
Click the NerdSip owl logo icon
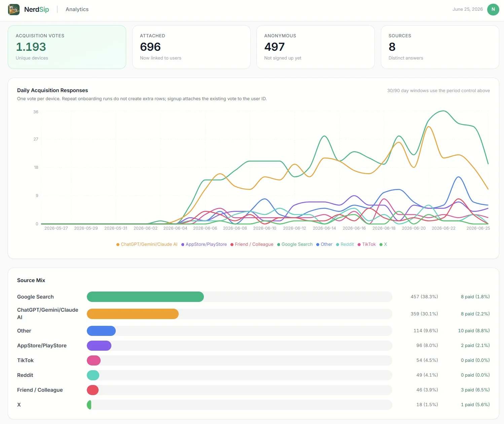(14, 9)
